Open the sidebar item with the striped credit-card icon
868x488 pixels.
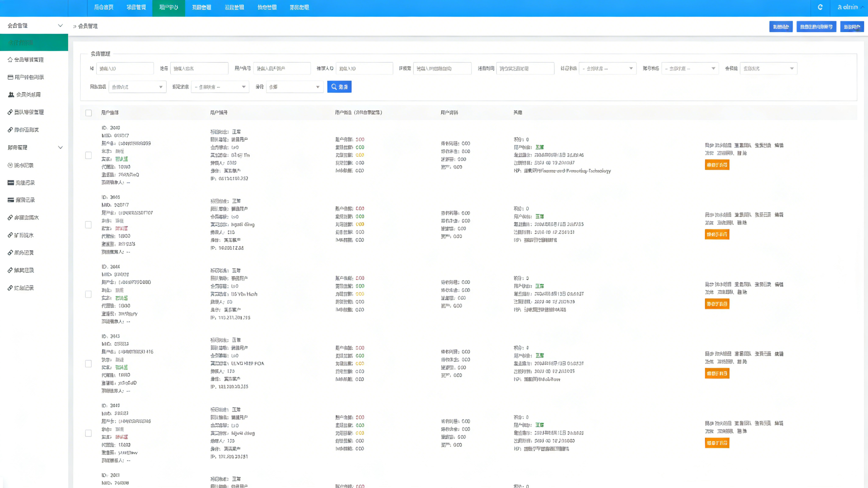coord(21,200)
